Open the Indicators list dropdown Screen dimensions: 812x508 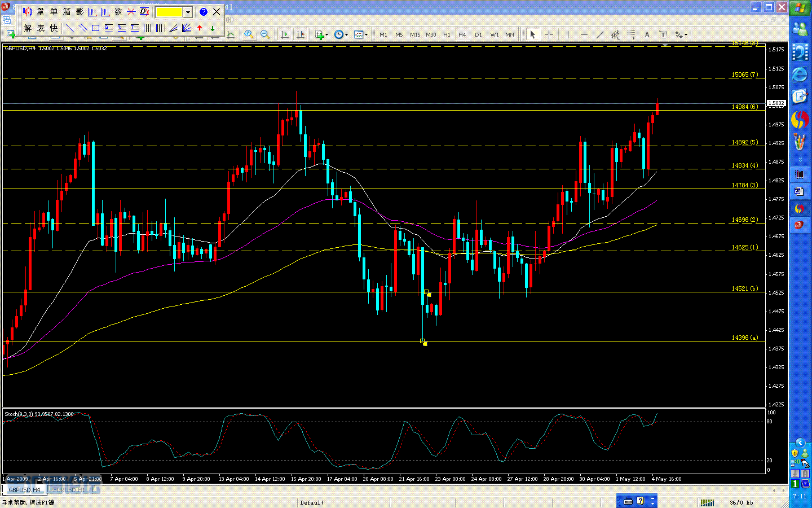click(x=321, y=34)
